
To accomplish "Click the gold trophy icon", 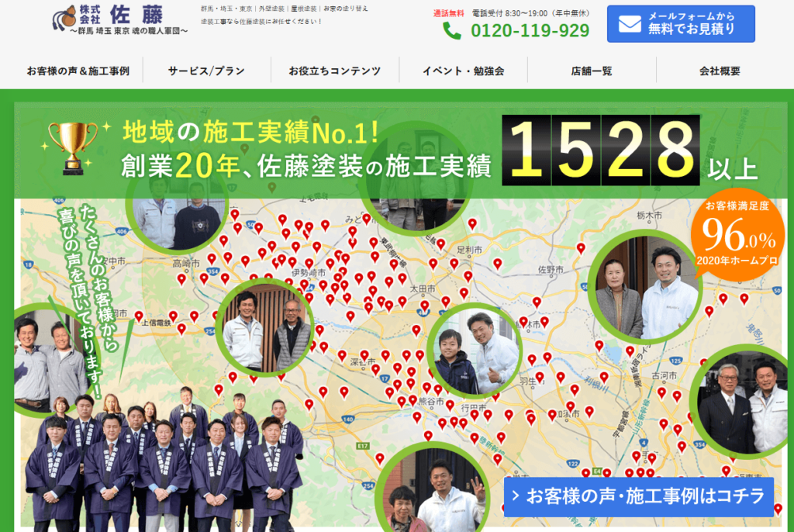I will click(73, 146).
